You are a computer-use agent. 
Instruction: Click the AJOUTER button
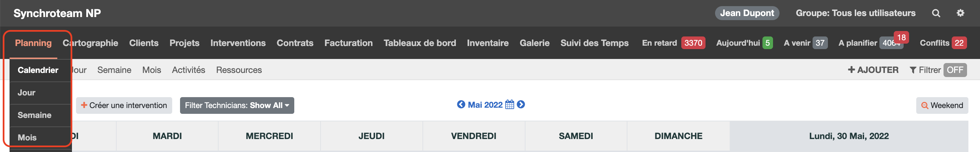[x=873, y=70]
